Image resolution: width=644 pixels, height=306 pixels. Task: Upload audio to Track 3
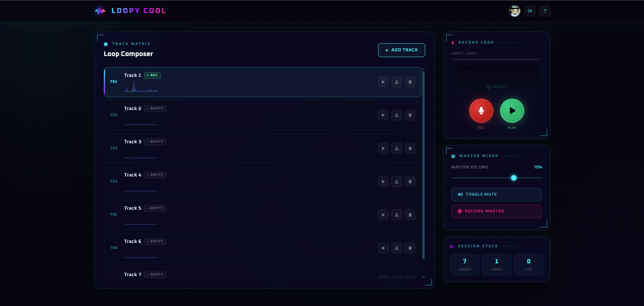tap(396, 148)
